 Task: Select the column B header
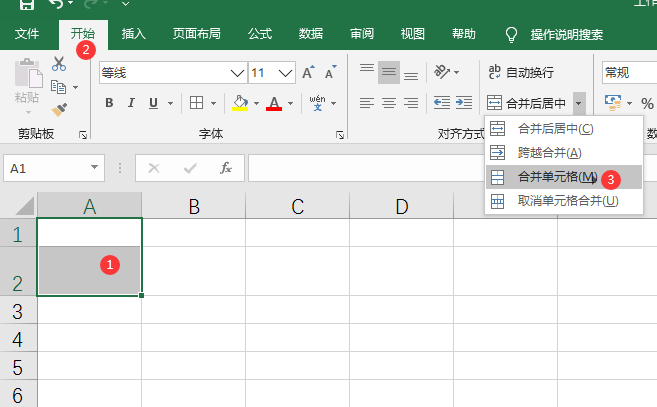pos(194,206)
